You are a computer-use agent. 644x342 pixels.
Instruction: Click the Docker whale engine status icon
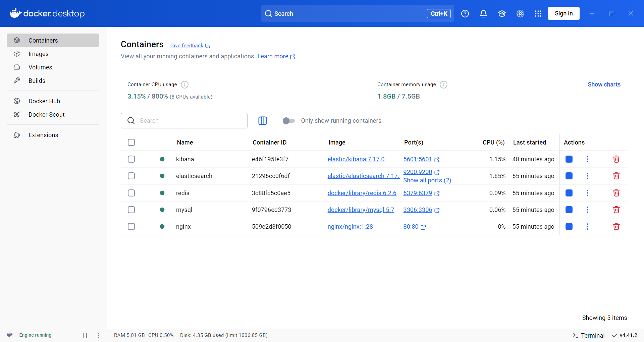pos(10,335)
